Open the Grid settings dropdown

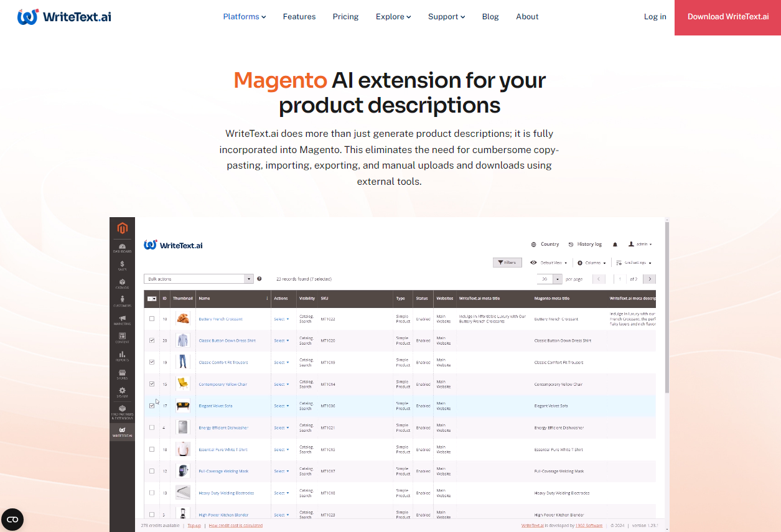click(x=634, y=263)
